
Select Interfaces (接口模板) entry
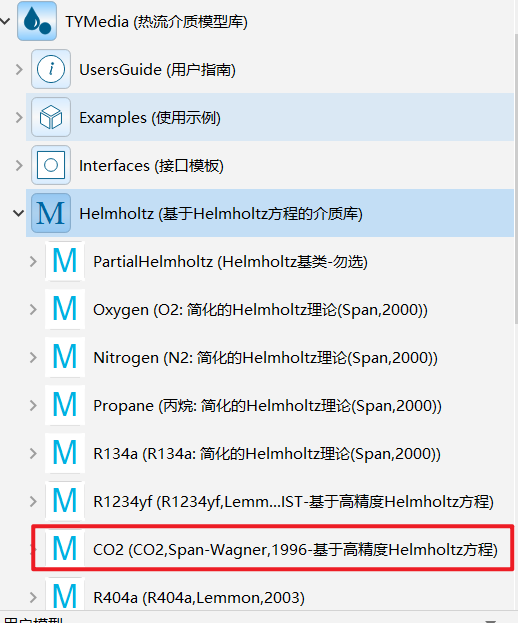151,166
